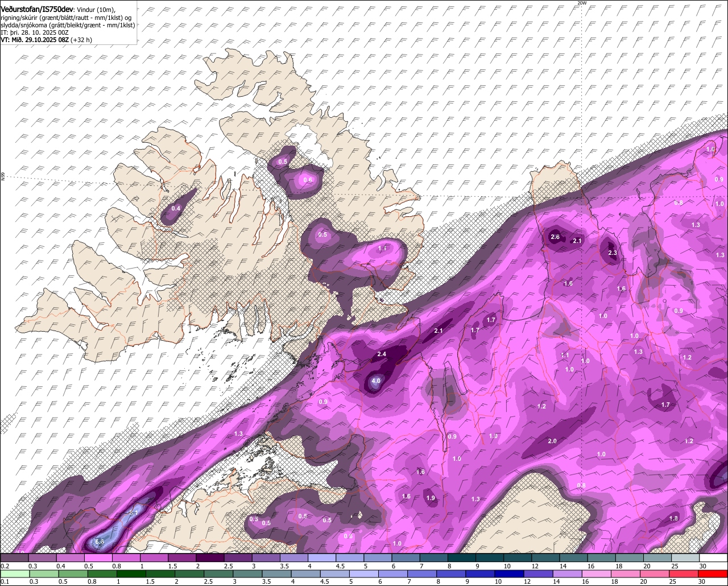Pick the light blue swatch labeled 4 in upper legend

coord(322,558)
